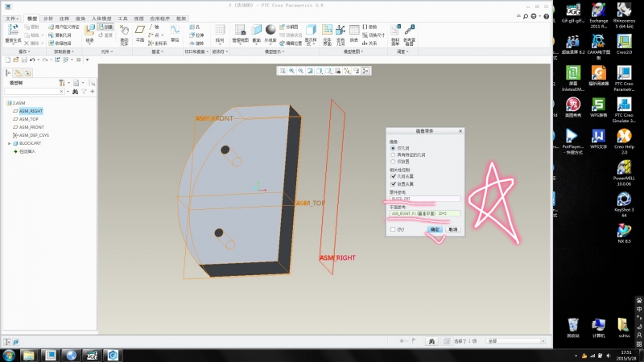Image resolution: width=644 pixels, height=362 pixels.
Task: Toggle the preview glasses checkbox in dialog
Action: pos(393,229)
